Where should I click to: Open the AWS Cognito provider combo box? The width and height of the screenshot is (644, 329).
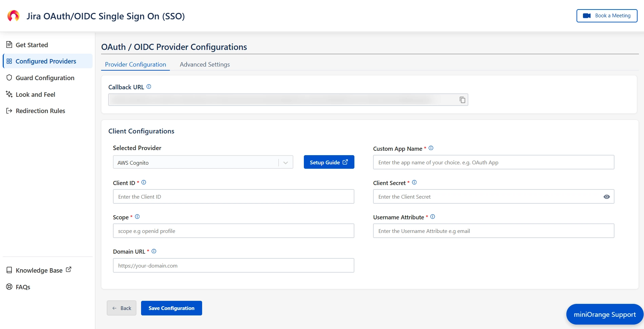click(203, 162)
